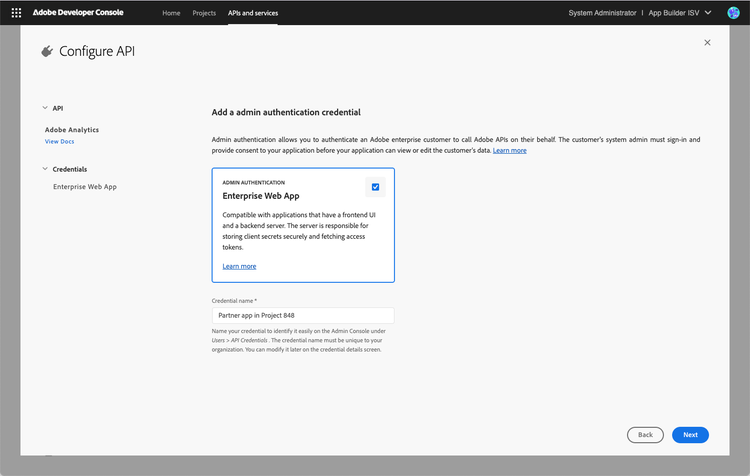
Task: Click the Back button
Action: (x=645, y=435)
